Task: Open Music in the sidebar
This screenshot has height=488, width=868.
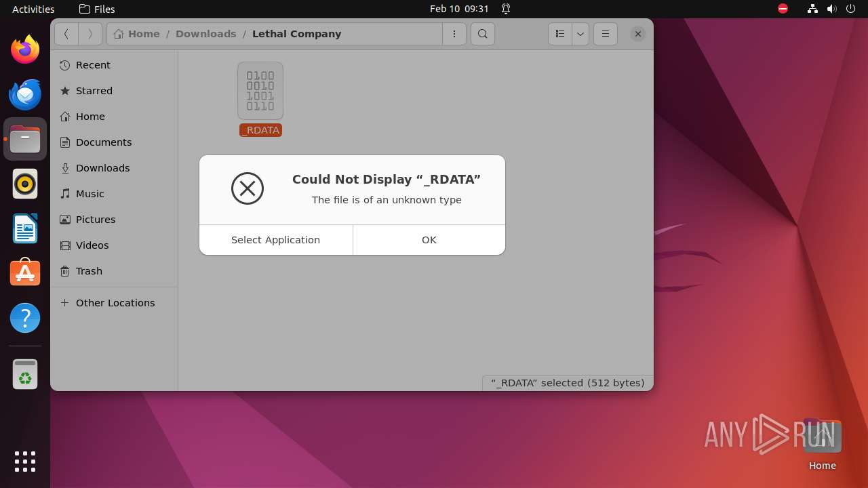Action: [x=114, y=194]
